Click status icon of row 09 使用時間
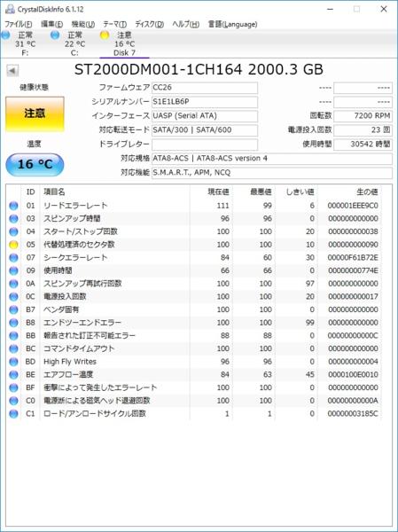 pos(13,270)
